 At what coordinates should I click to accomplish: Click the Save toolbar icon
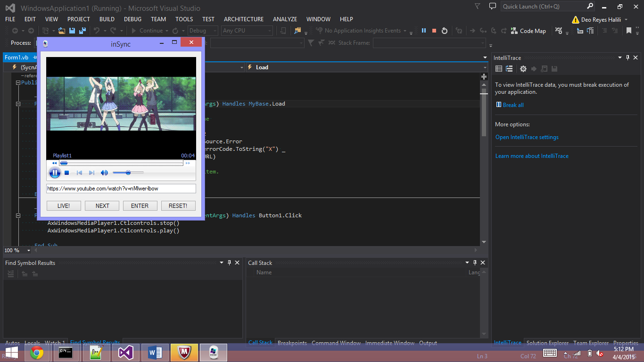tap(72, 31)
